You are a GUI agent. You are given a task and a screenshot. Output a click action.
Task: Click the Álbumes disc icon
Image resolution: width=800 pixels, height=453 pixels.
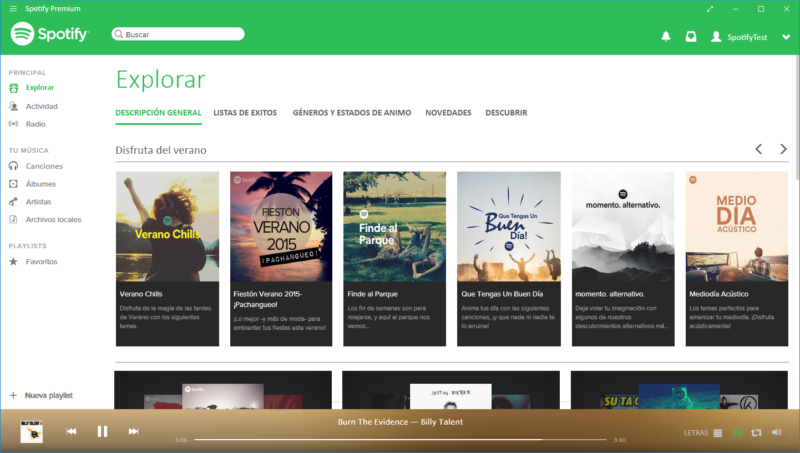click(x=14, y=184)
